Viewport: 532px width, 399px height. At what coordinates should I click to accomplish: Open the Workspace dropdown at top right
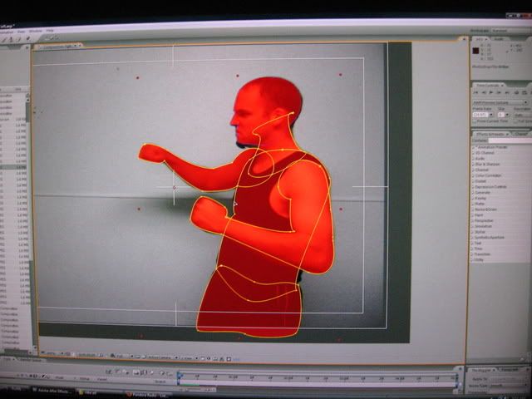pos(510,31)
